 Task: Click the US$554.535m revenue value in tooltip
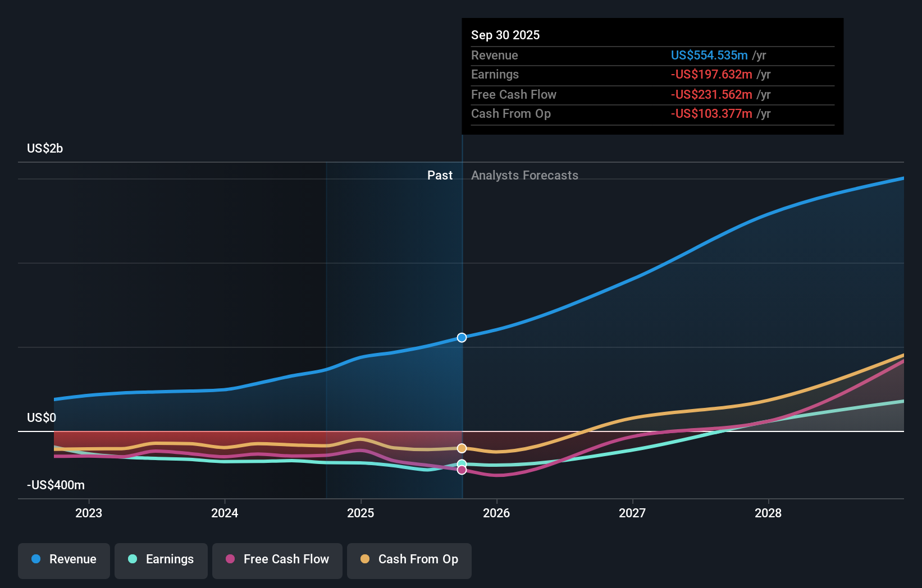tap(709, 56)
